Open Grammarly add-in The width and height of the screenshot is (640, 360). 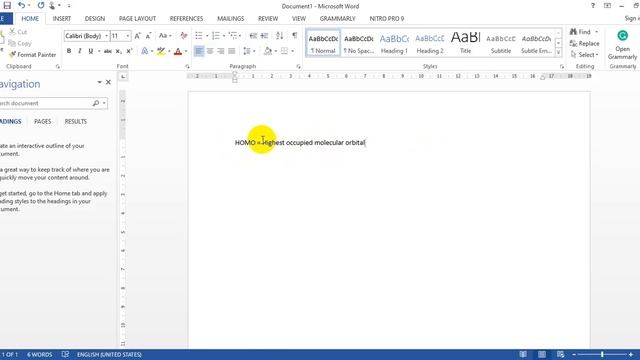pos(622,45)
